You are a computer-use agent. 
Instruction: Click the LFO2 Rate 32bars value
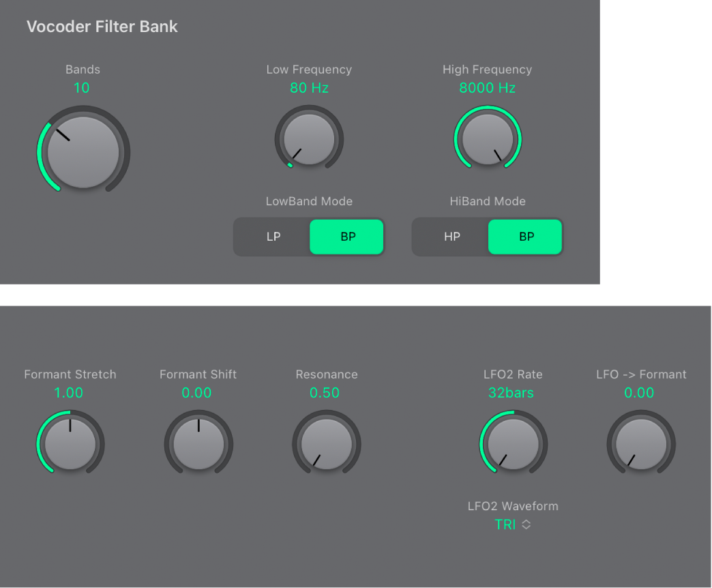(x=513, y=393)
